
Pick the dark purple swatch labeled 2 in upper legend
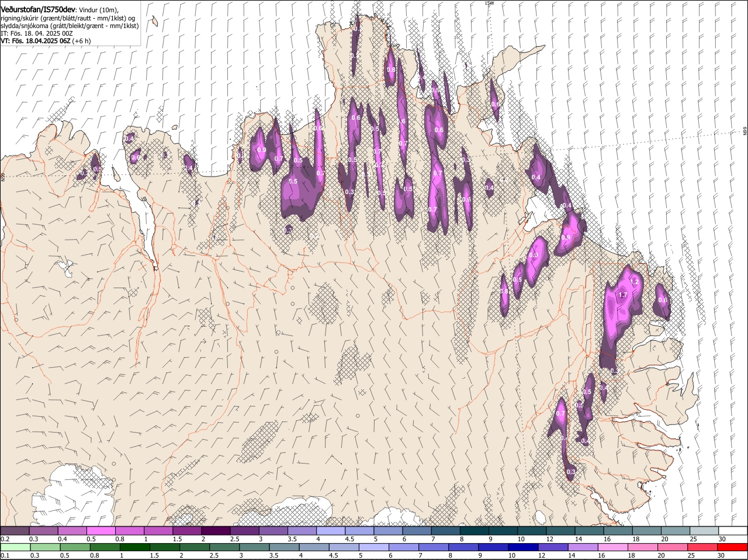(x=216, y=530)
